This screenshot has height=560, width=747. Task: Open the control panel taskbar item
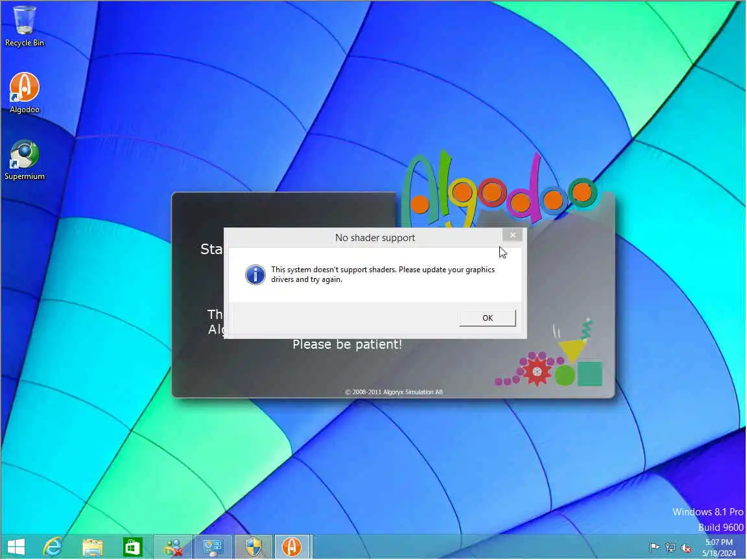(213, 546)
